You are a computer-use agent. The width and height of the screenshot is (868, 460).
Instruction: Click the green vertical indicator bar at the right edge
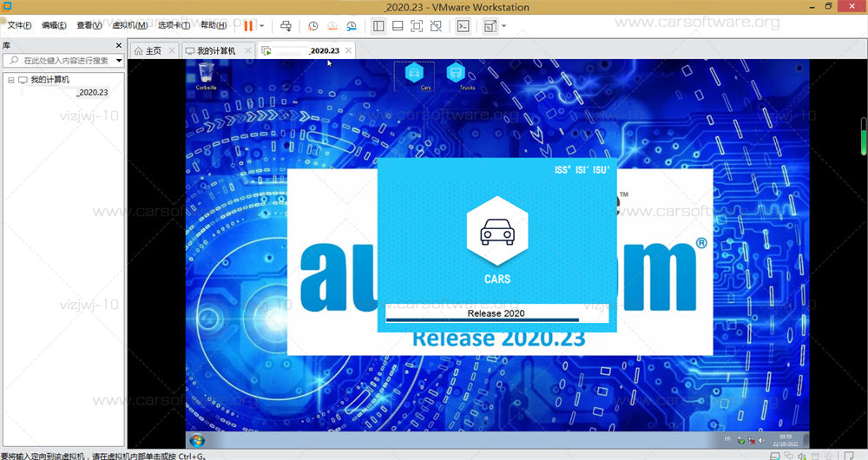pyautogui.click(x=863, y=136)
